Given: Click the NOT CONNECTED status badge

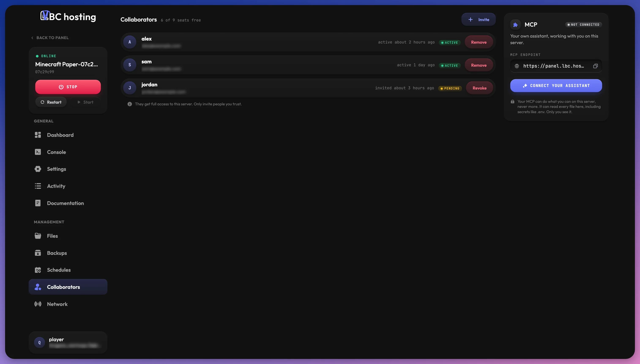Looking at the screenshot, I should click(x=583, y=24).
